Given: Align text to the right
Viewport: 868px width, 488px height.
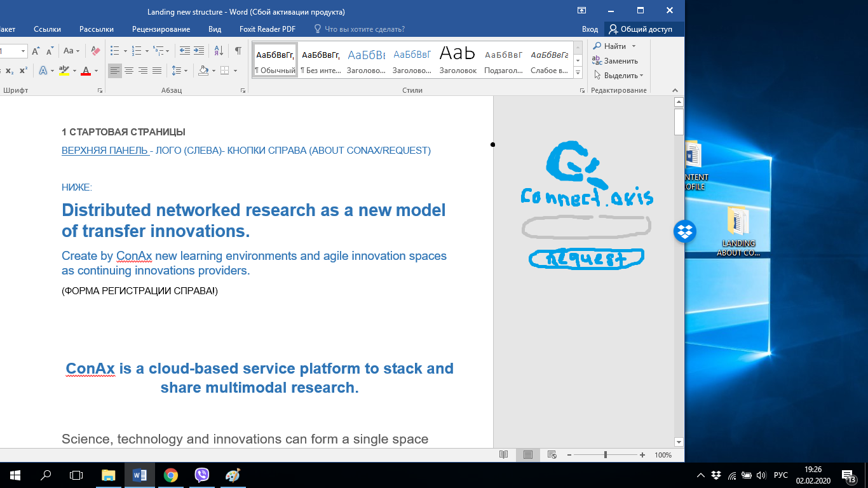Looking at the screenshot, I should (143, 71).
